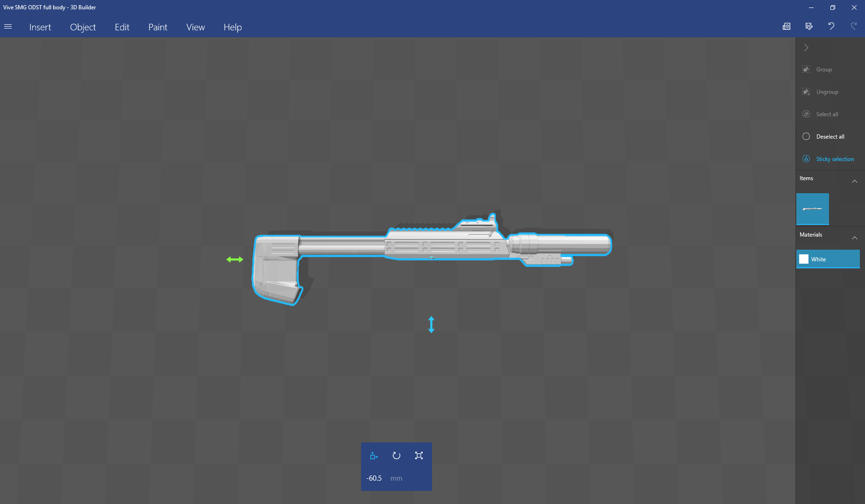Click the blue vertical move arrow handle
The image size is (865, 504).
(x=431, y=324)
